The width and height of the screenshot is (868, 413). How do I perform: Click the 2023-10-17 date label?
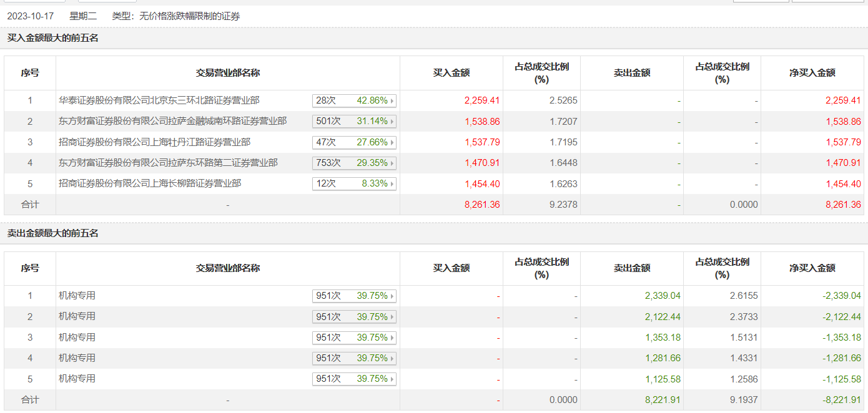pos(29,17)
